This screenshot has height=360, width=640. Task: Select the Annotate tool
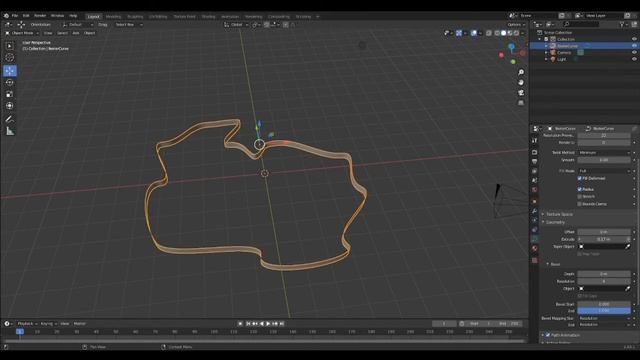[x=10, y=119]
